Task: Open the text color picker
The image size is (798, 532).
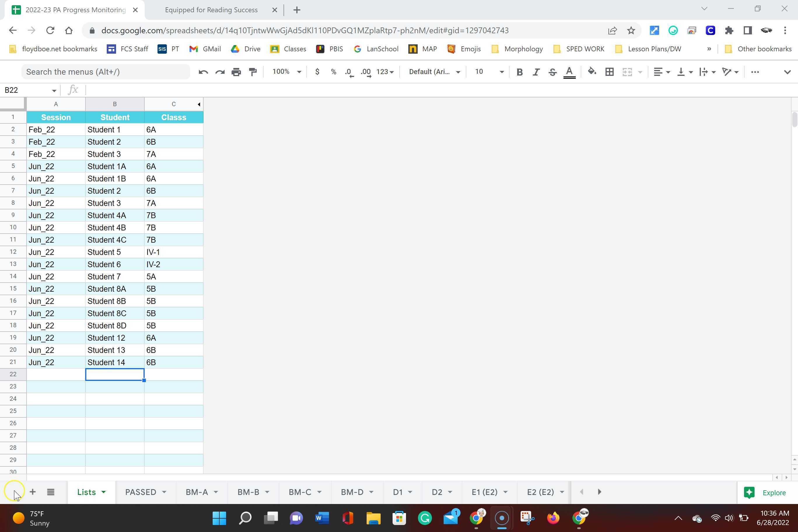Action: click(570, 71)
